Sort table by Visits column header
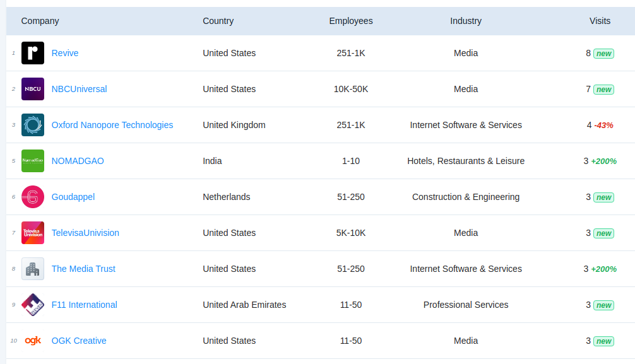635x364 pixels. click(600, 21)
